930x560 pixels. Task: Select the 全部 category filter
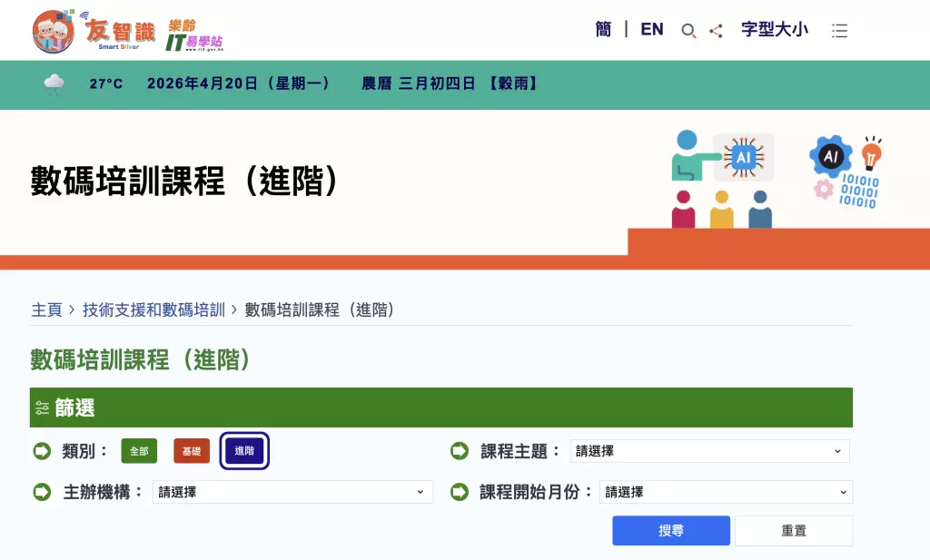click(139, 451)
